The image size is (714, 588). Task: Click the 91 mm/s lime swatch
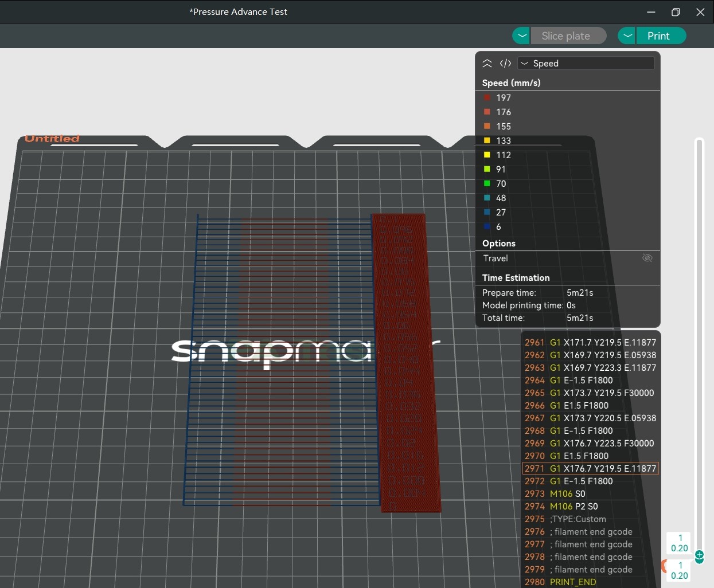coord(487,169)
